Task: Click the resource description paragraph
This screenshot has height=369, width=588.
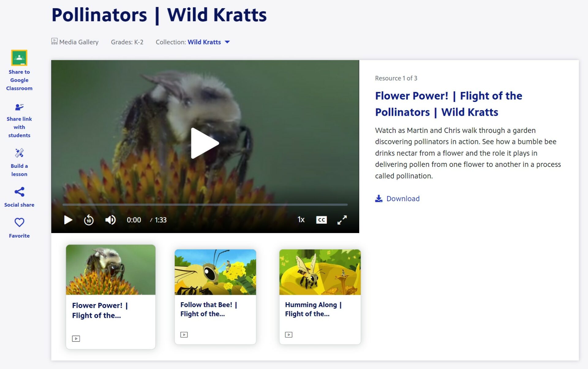Action: 468,153
